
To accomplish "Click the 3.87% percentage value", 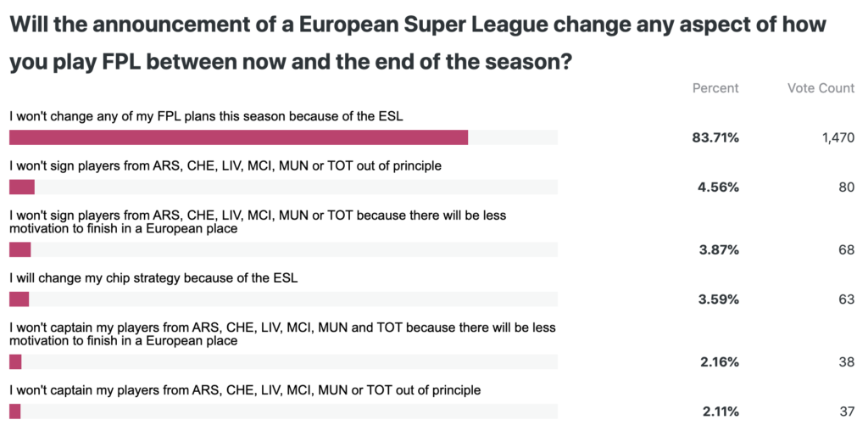I will [720, 250].
